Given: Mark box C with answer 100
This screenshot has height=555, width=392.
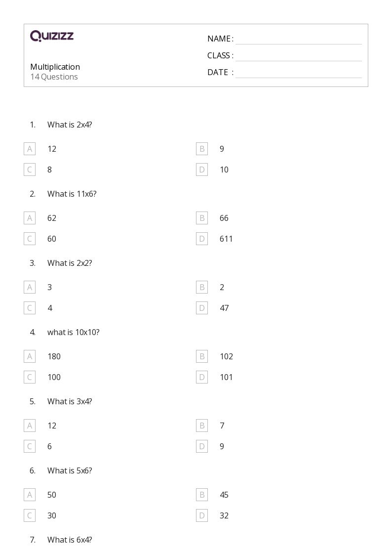Looking at the screenshot, I should point(30,377).
